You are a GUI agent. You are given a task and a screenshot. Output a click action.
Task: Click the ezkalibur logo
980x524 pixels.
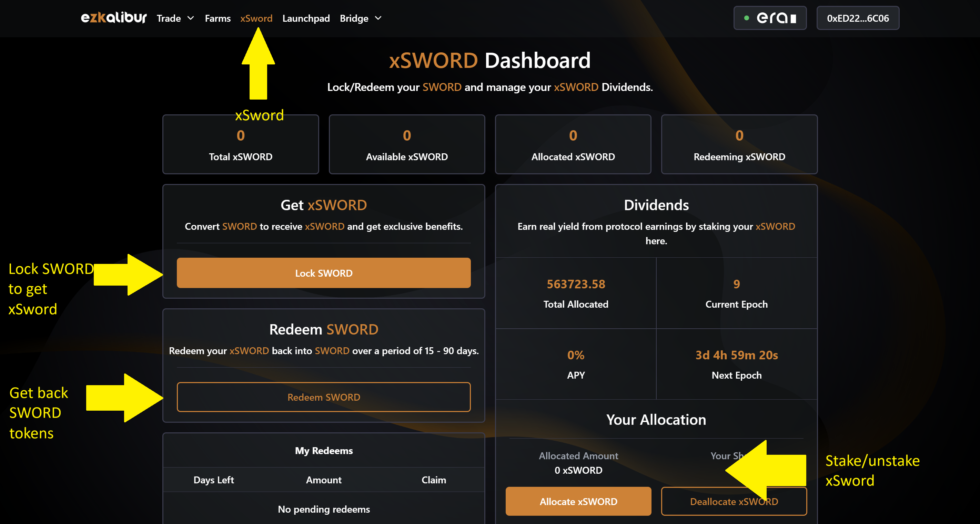113,18
